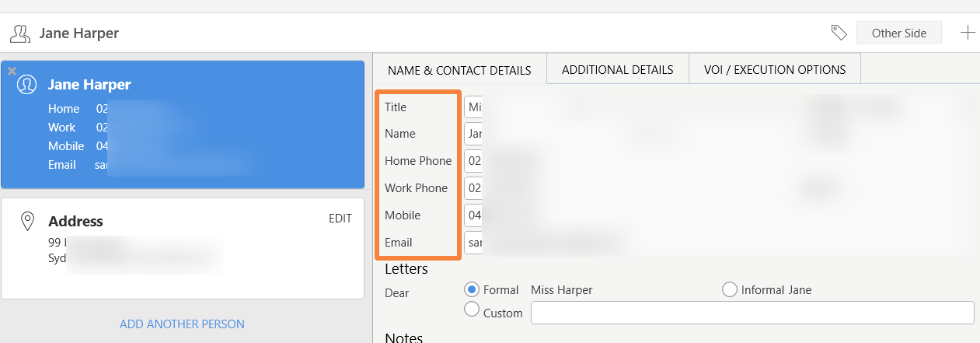Remove Jane Harper card using the small x
Screen dimensions: 980x343
pyautogui.click(x=12, y=71)
